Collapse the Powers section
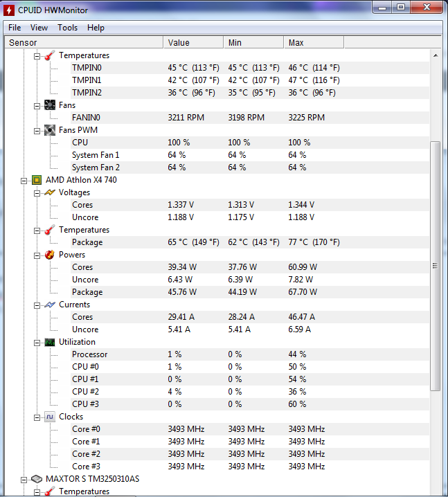This screenshot has width=448, height=497. click(37, 255)
